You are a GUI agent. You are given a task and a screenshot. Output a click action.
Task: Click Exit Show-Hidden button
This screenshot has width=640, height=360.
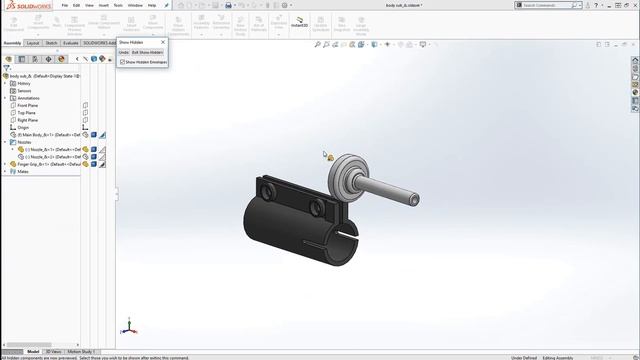[147, 52]
